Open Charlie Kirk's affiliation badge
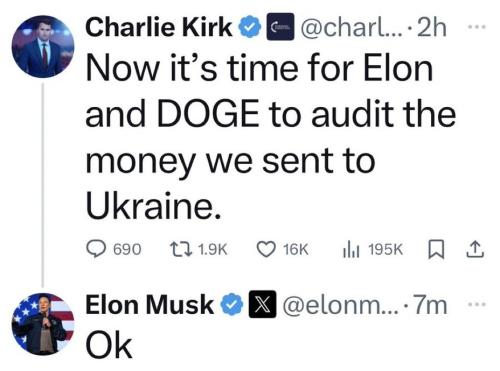The image size is (500, 371). coord(280,27)
